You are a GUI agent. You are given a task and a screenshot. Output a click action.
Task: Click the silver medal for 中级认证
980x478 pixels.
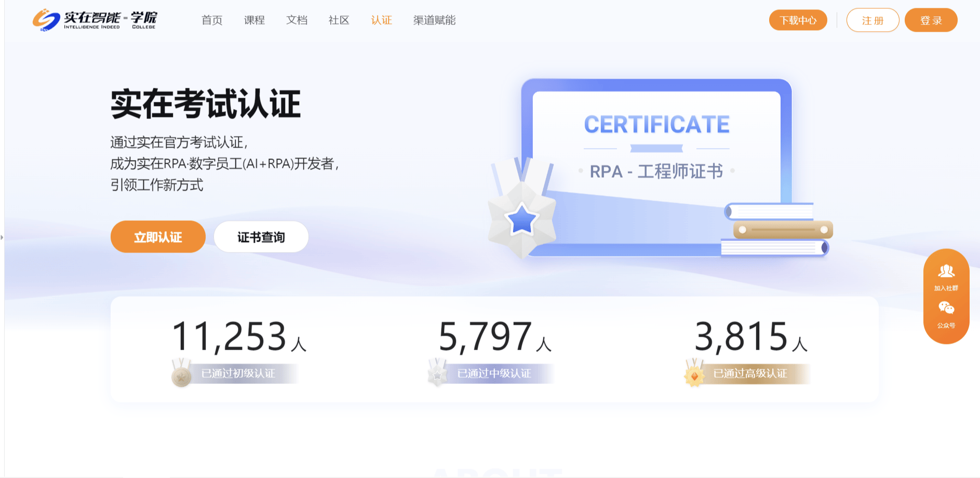437,374
